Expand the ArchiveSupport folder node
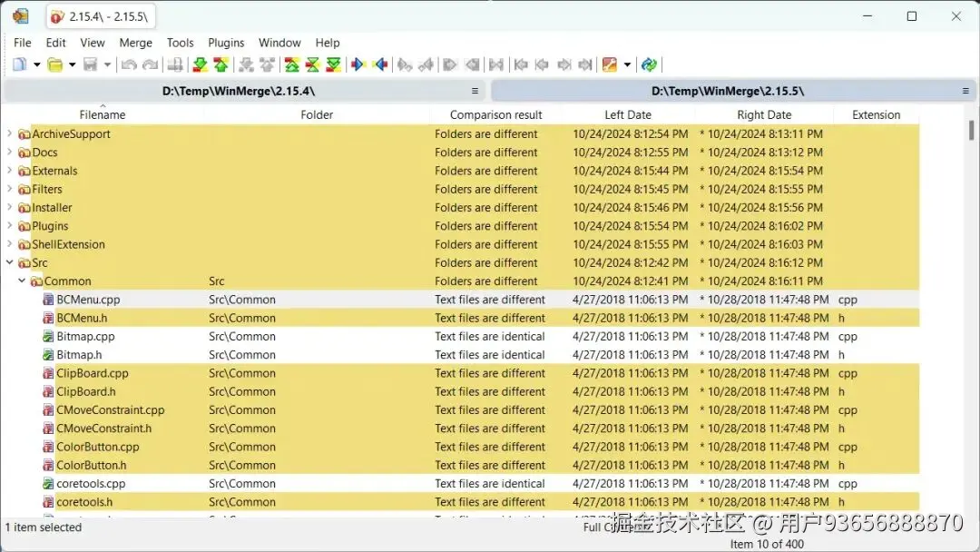This screenshot has height=552, width=980. (x=9, y=133)
